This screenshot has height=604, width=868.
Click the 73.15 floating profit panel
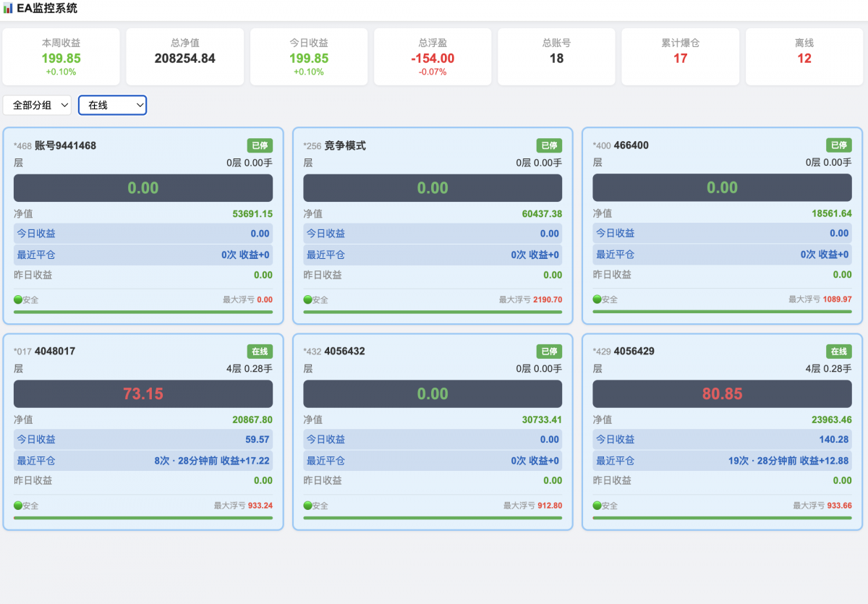click(143, 394)
